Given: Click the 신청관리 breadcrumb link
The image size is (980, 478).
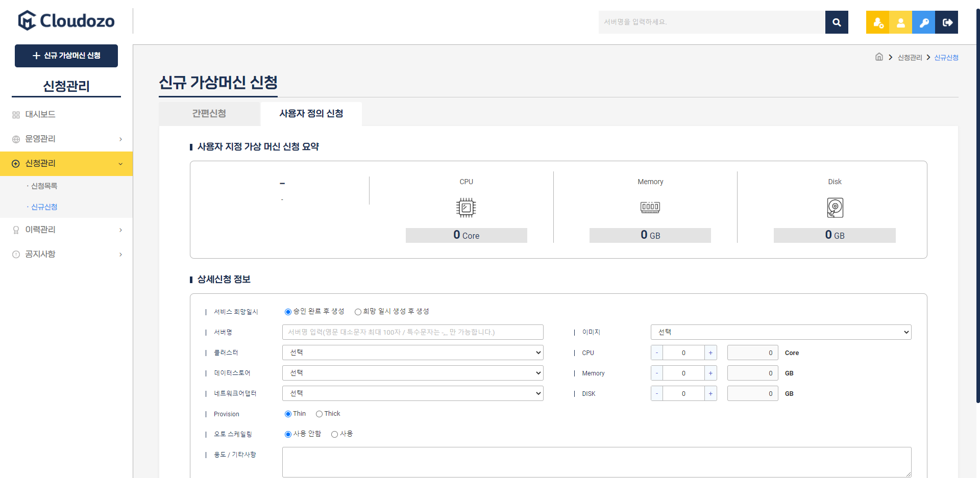Looking at the screenshot, I should click(910, 58).
